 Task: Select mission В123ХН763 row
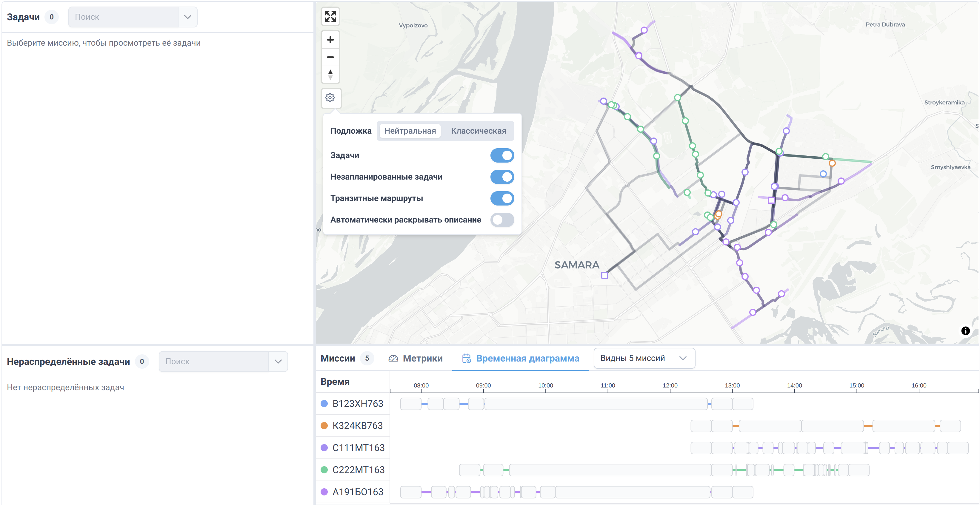(x=353, y=404)
